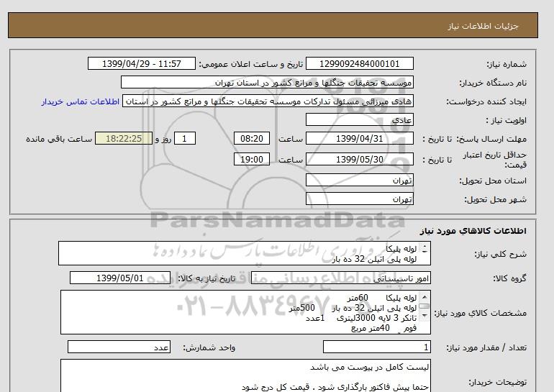Click the label شماره نیاز
The height and width of the screenshot is (392, 554).
pyautogui.click(x=507, y=64)
